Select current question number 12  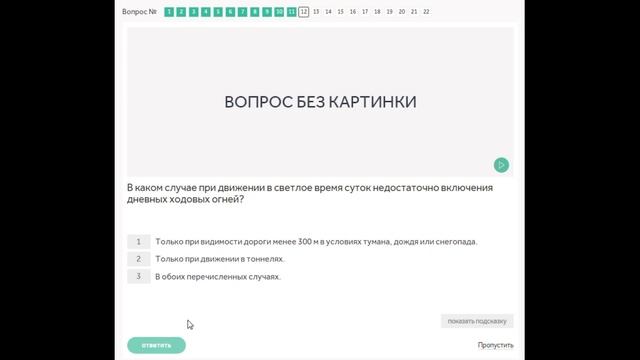304,12
